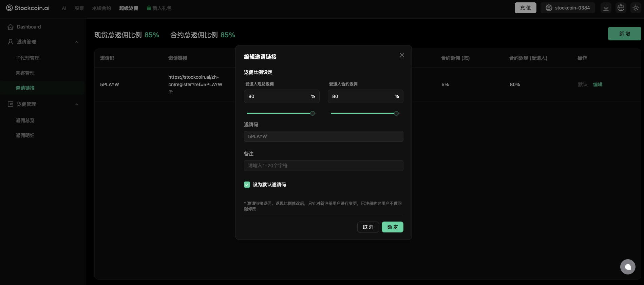The height and width of the screenshot is (285, 644).
Task: Click the 80% 合约返现 cell value
Action: coord(515,84)
